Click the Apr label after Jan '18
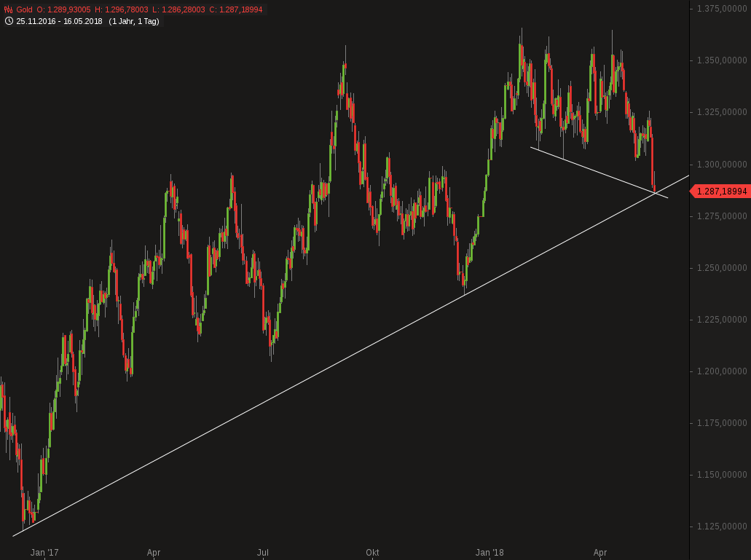 600,552
